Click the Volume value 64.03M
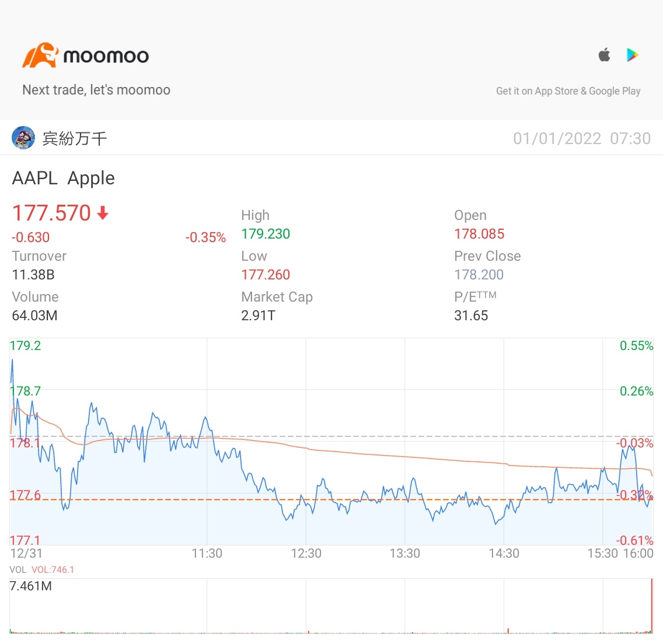 click(34, 316)
